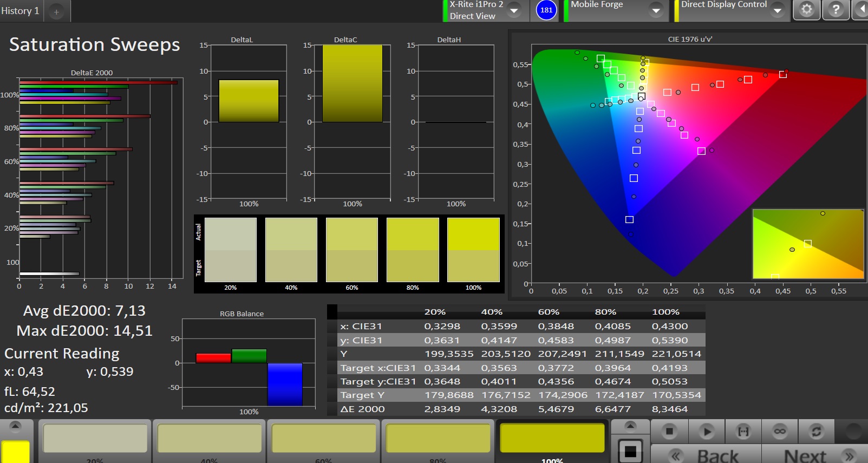The height and width of the screenshot is (463, 868).
Task: Select the 100% yellow swatch in bottom strip
Action: tap(552, 439)
